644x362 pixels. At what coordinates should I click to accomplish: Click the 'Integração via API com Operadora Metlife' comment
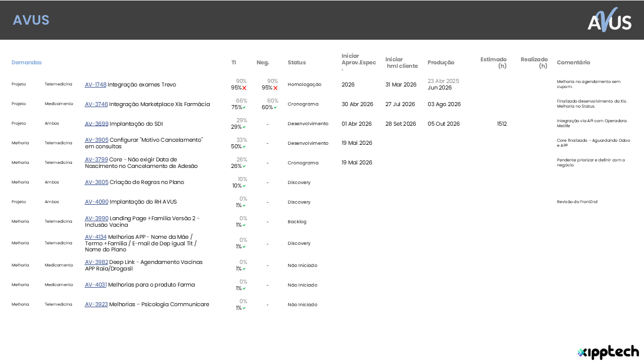pyautogui.click(x=592, y=123)
